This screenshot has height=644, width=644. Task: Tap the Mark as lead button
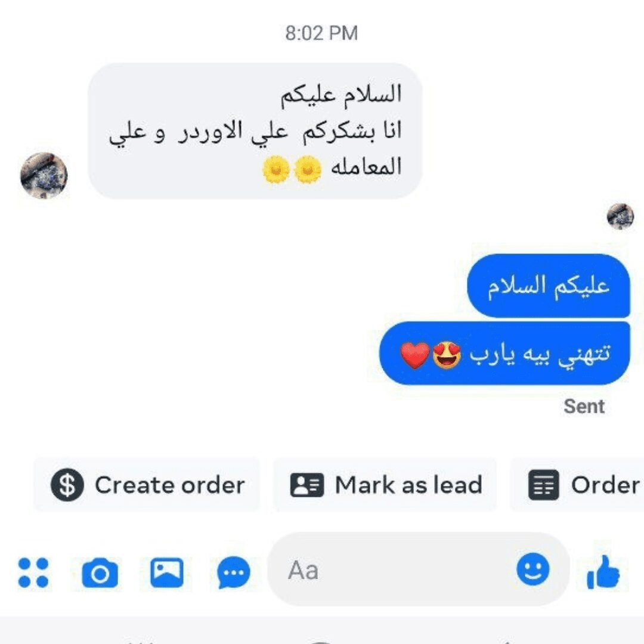(385, 485)
